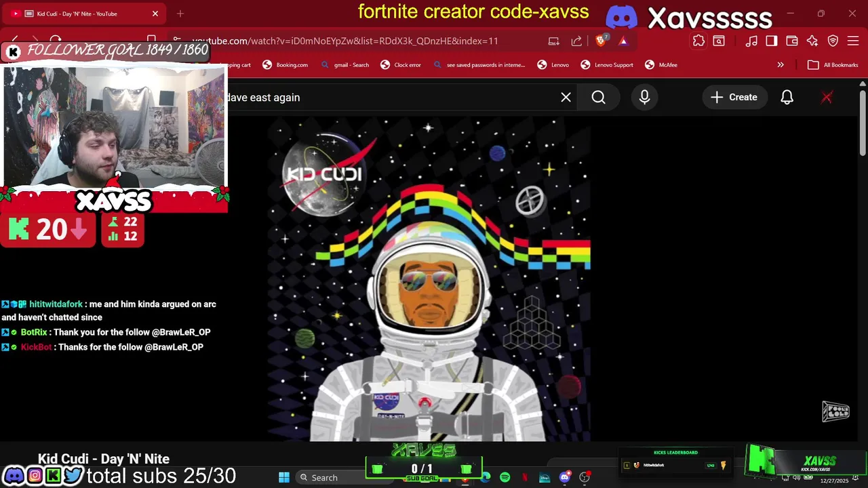
Task: Open Discord from the taskbar
Action: click(564, 477)
